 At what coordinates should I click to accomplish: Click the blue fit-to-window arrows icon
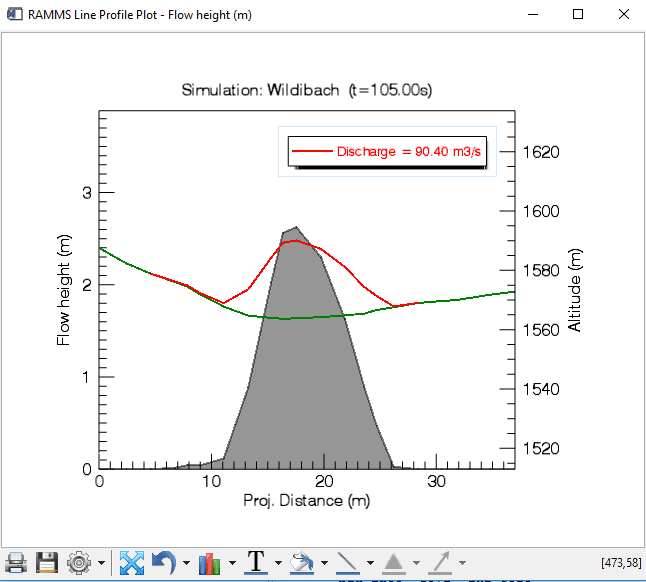click(x=132, y=563)
